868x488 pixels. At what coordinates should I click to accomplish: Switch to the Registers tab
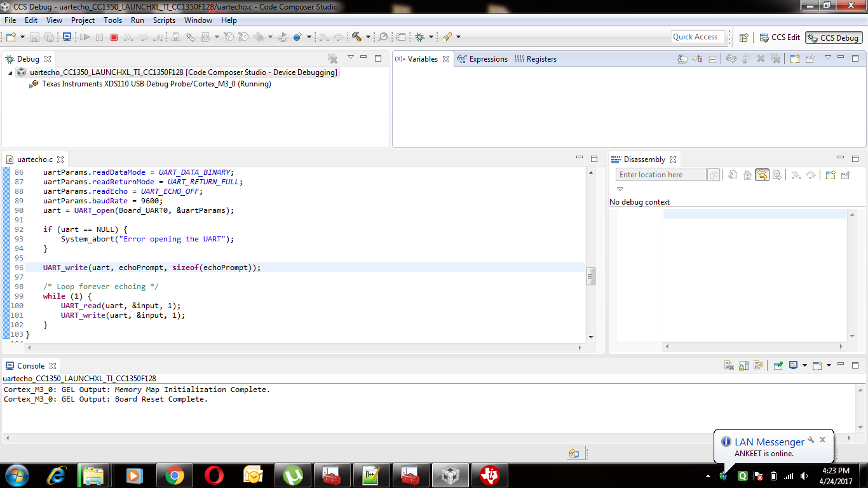(536, 59)
